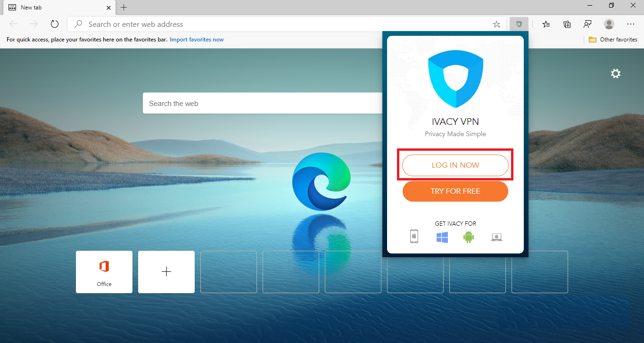Click the feedback icon in Edge toolbar

click(x=587, y=24)
